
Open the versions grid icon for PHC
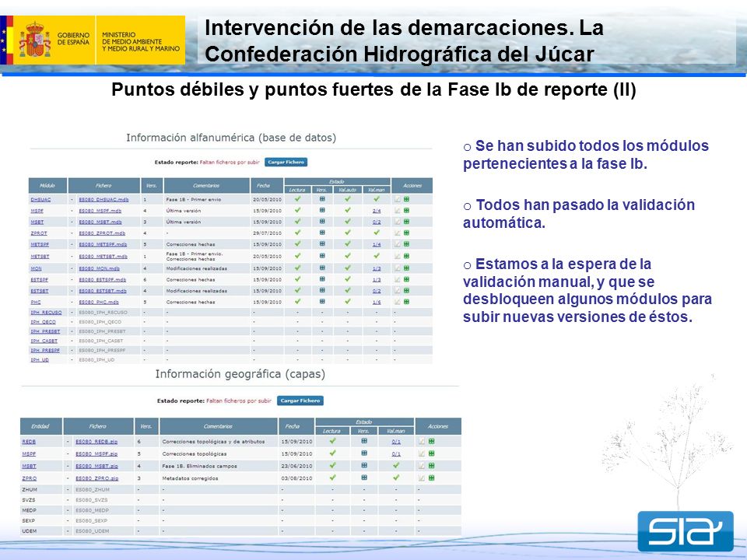pos(322,302)
